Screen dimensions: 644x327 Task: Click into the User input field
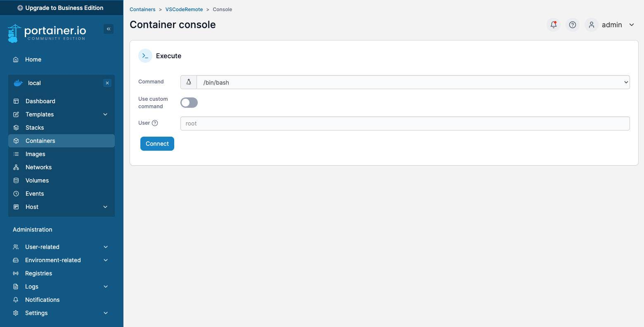[405, 123]
